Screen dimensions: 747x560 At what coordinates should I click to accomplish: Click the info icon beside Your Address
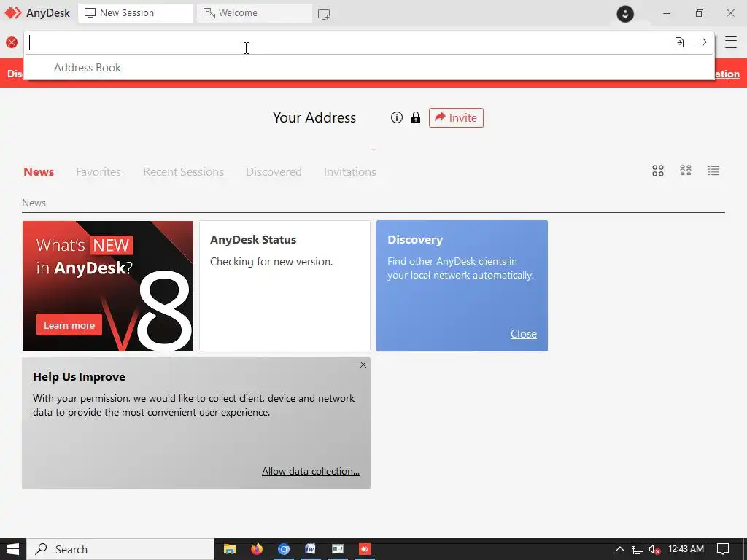pyautogui.click(x=396, y=117)
